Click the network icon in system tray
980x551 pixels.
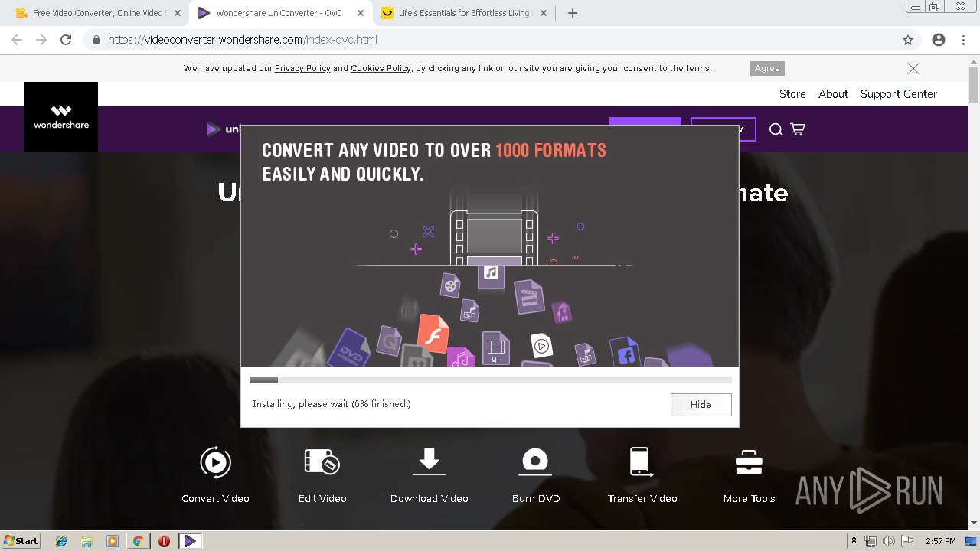click(871, 541)
